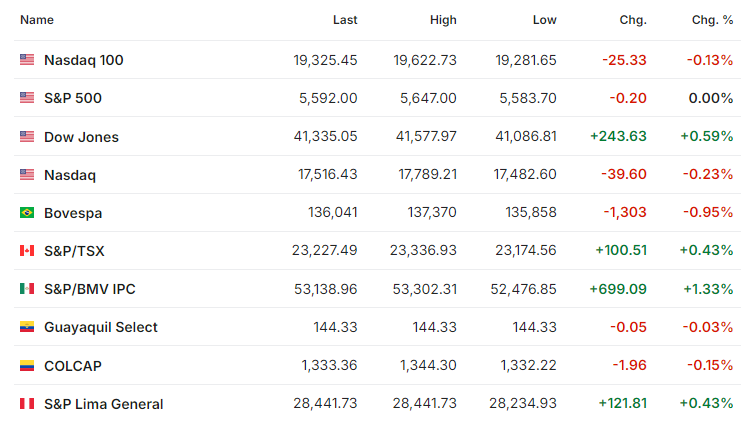Sort by the Last column header
This screenshot has height=421, width=741.
coord(345,20)
